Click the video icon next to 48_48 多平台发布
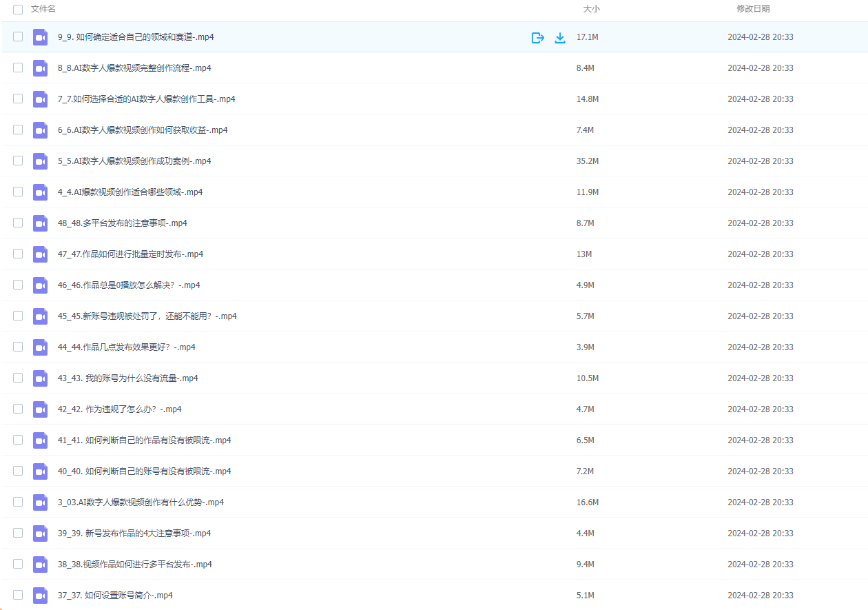 (40, 223)
